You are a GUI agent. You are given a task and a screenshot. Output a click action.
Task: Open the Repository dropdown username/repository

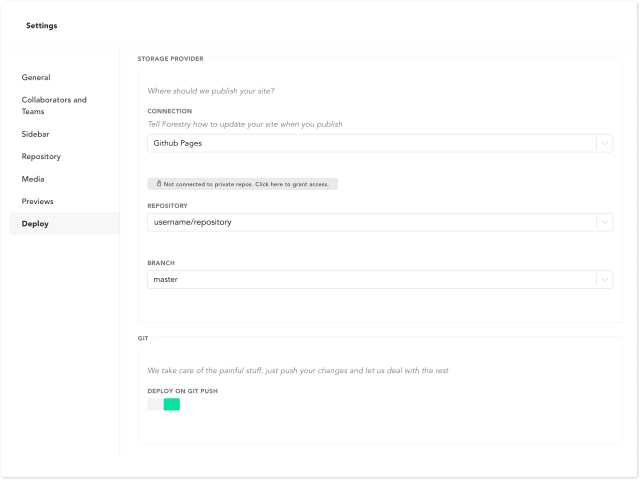pos(380,222)
